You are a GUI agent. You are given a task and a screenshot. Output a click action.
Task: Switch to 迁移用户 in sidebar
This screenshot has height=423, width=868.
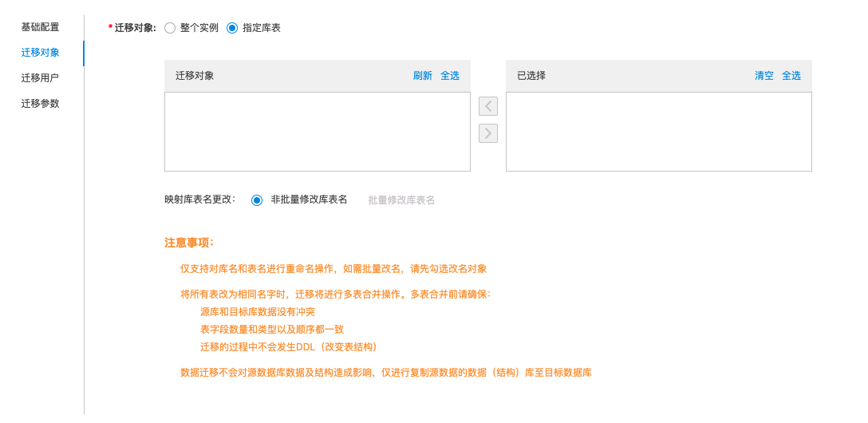[x=40, y=78]
